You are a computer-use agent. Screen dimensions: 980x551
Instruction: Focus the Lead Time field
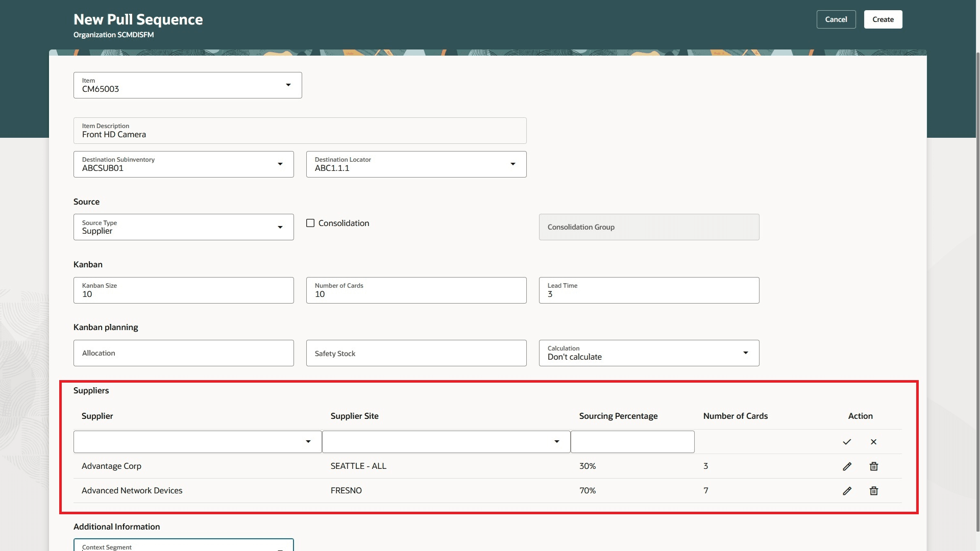tap(649, 290)
